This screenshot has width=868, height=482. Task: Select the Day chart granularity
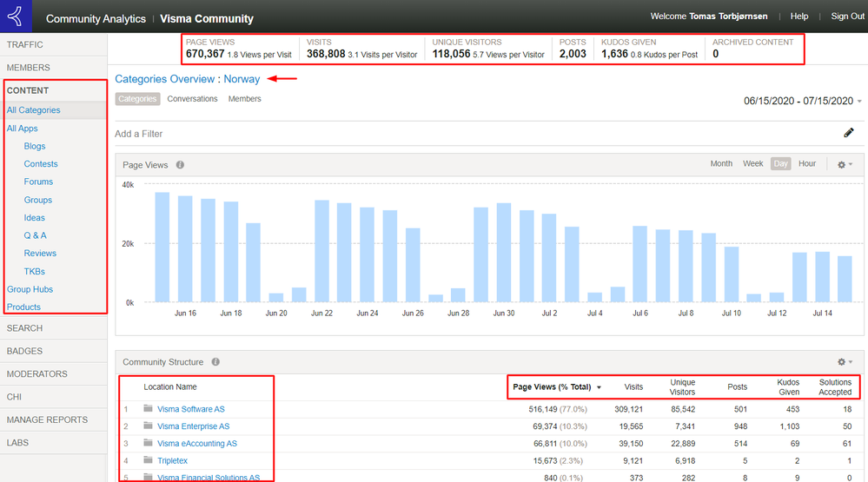point(780,164)
